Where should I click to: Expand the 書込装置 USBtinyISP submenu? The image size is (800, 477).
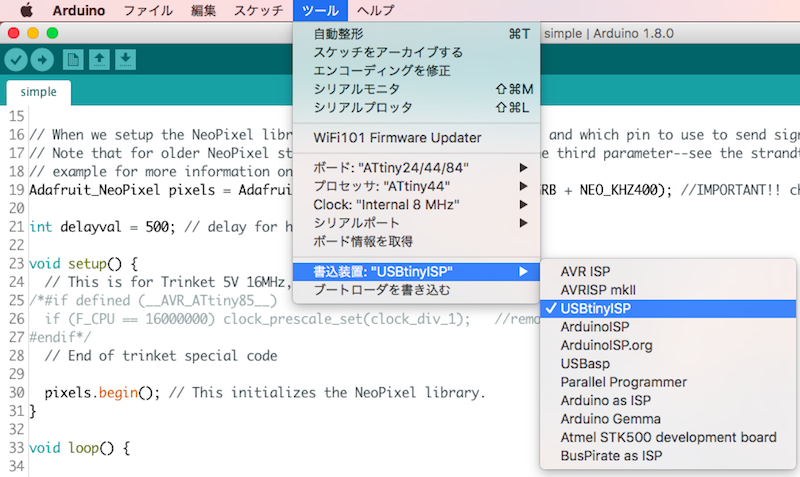click(x=416, y=271)
